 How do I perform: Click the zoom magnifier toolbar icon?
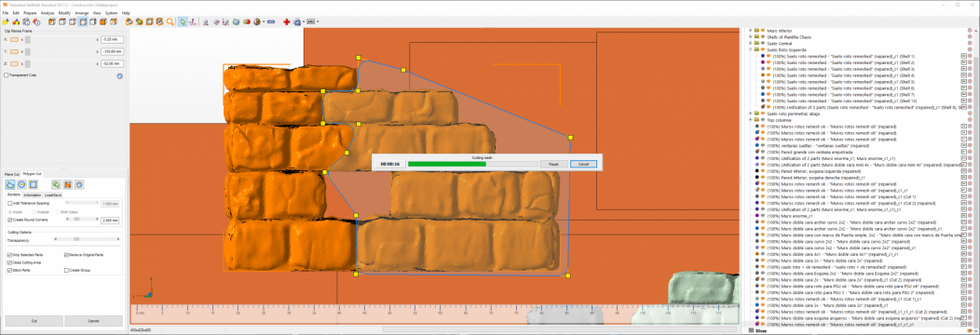[x=170, y=21]
